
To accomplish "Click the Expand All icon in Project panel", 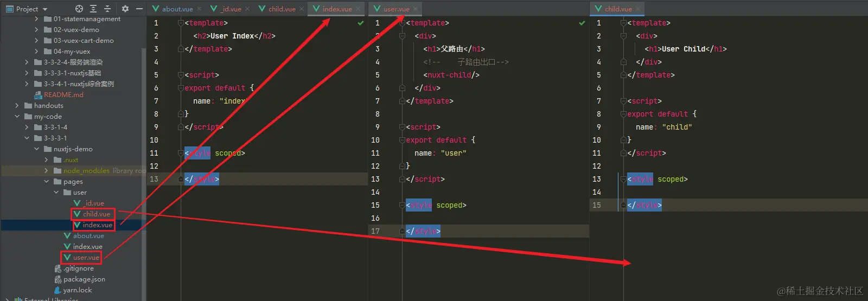I will (93, 9).
